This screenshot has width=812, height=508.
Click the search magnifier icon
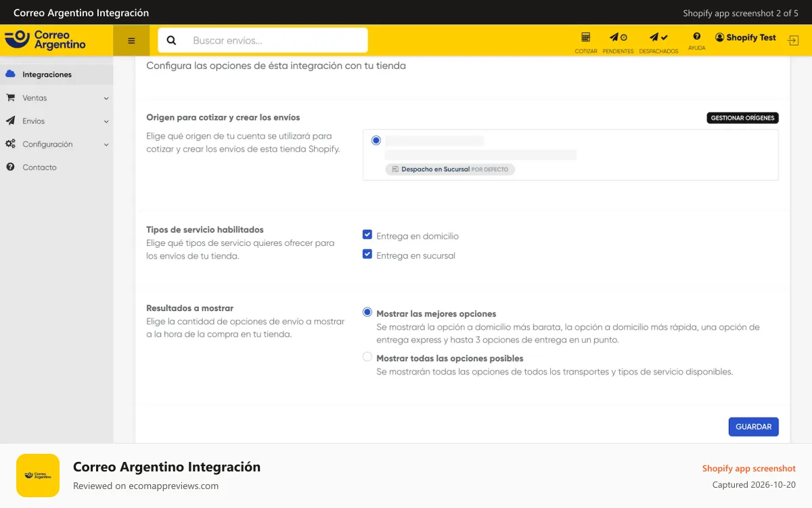(x=171, y=41)
